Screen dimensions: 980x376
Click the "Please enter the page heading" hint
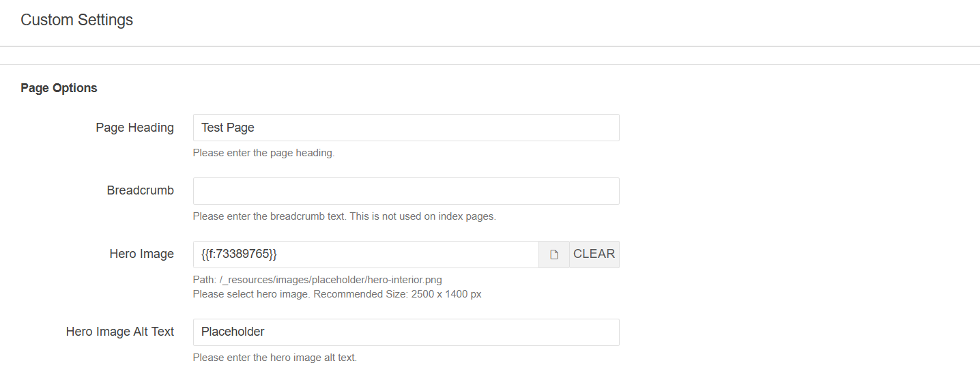(263, 153)
